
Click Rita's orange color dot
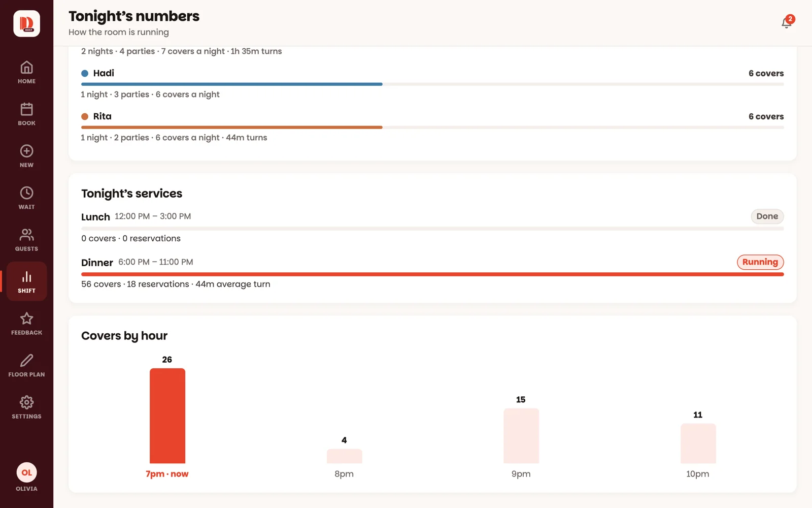(85, 116)
